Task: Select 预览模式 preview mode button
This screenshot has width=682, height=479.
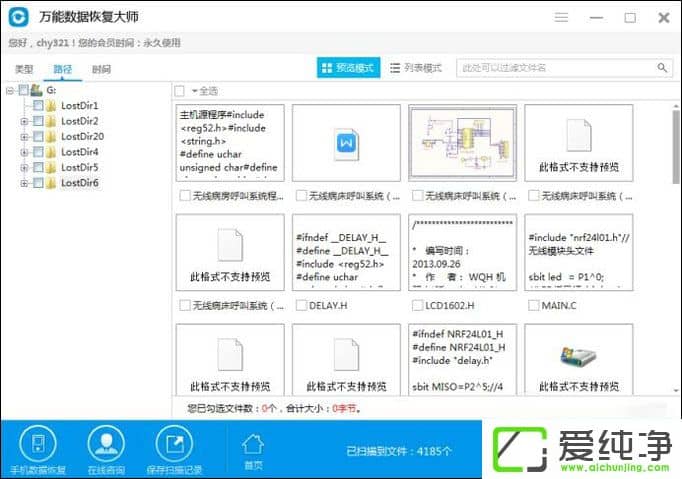Action: pos(348,68)
